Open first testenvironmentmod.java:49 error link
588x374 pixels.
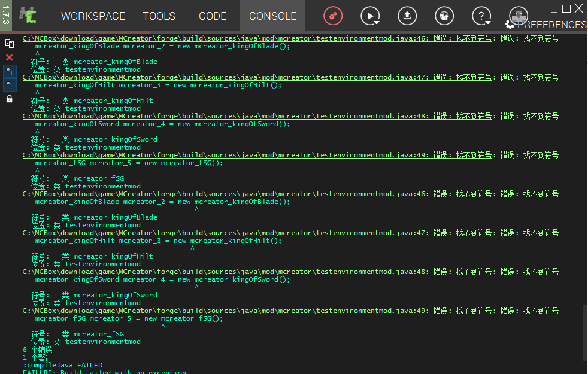(257, 155)
